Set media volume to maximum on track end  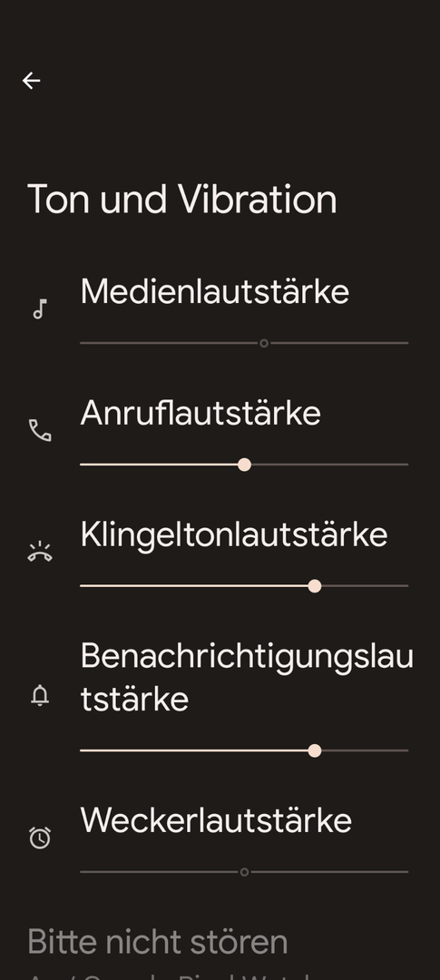point(407,343)
